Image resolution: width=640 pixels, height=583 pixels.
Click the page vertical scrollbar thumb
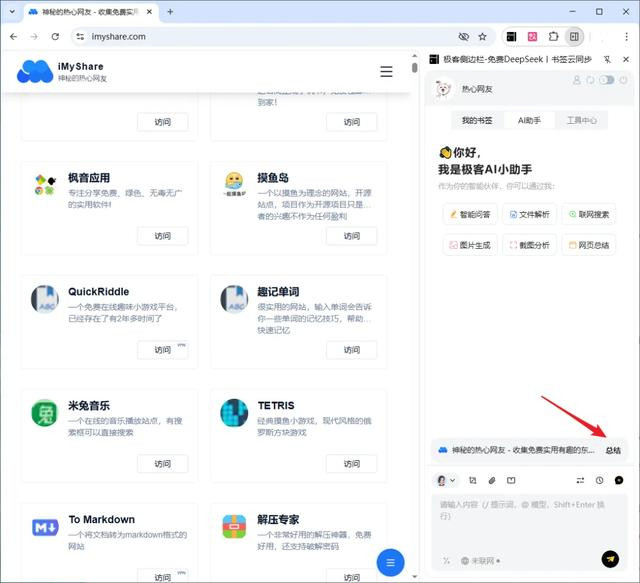pos(414,67)
